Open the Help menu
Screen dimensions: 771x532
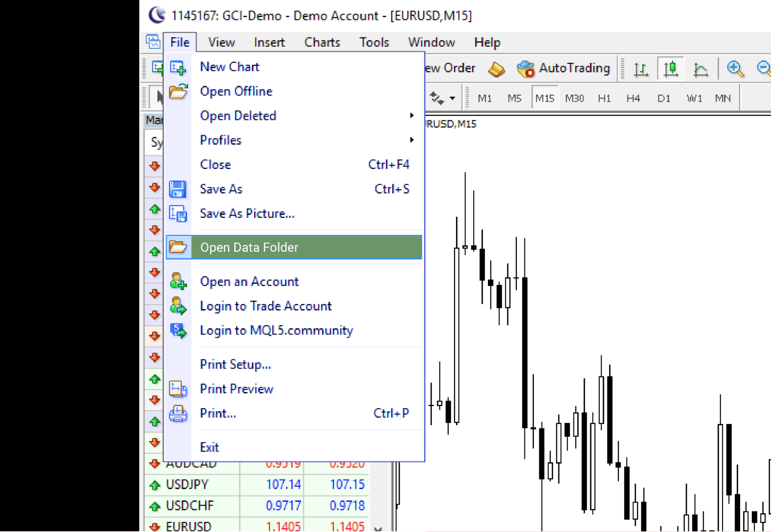487,42
